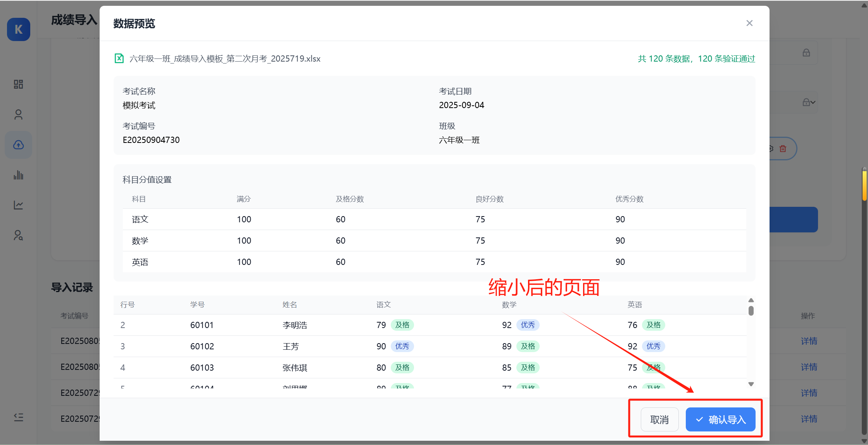
Task: Close the 数据预览 preview dialog
Action: tap(749, 23)
